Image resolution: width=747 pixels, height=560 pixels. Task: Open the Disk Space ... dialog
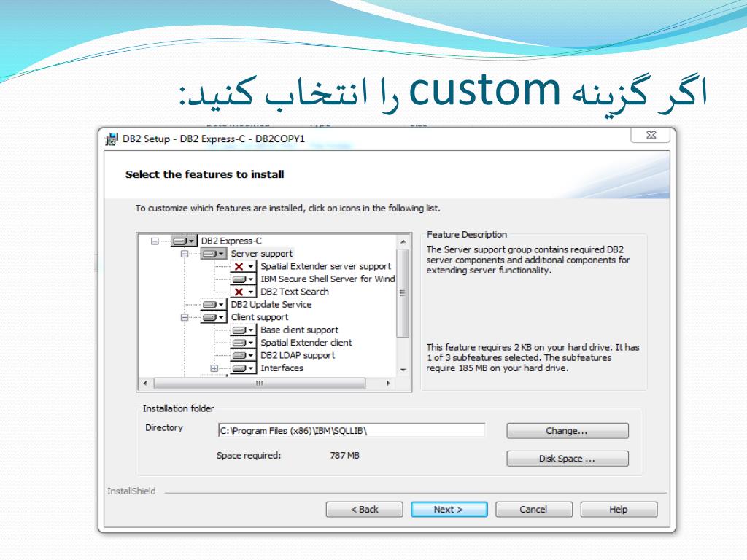pyautogui.click(x=568, y=459)
